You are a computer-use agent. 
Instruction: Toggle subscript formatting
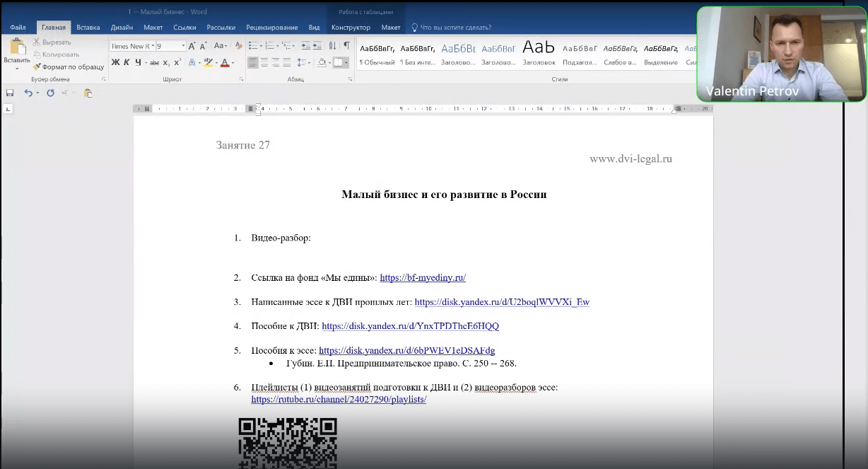166,62
